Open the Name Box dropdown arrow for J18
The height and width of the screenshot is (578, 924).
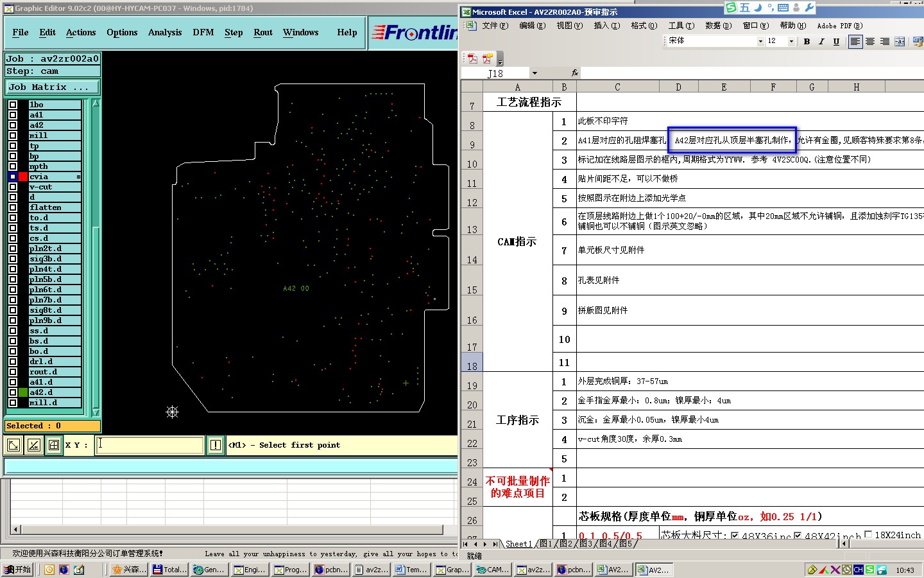point(535,73)
